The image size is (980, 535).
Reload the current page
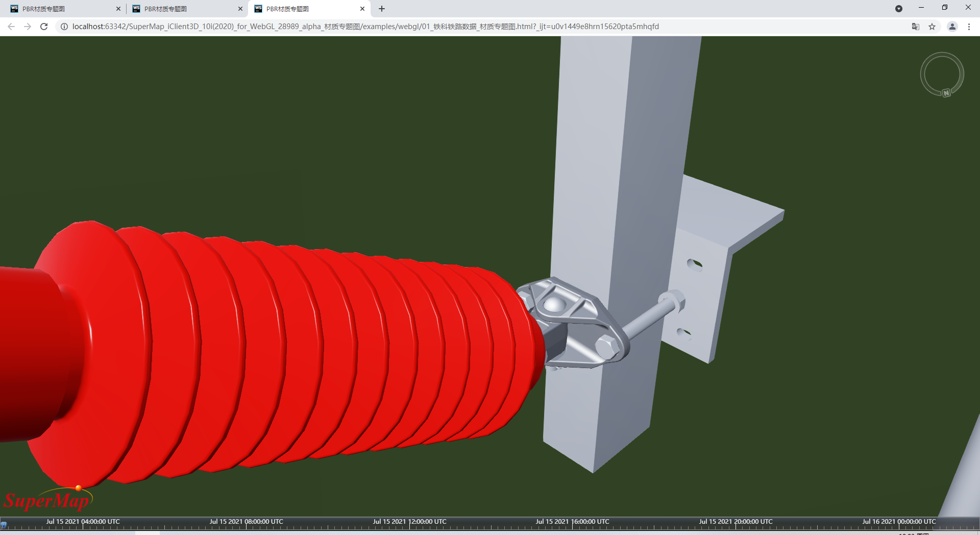(44, 27)
